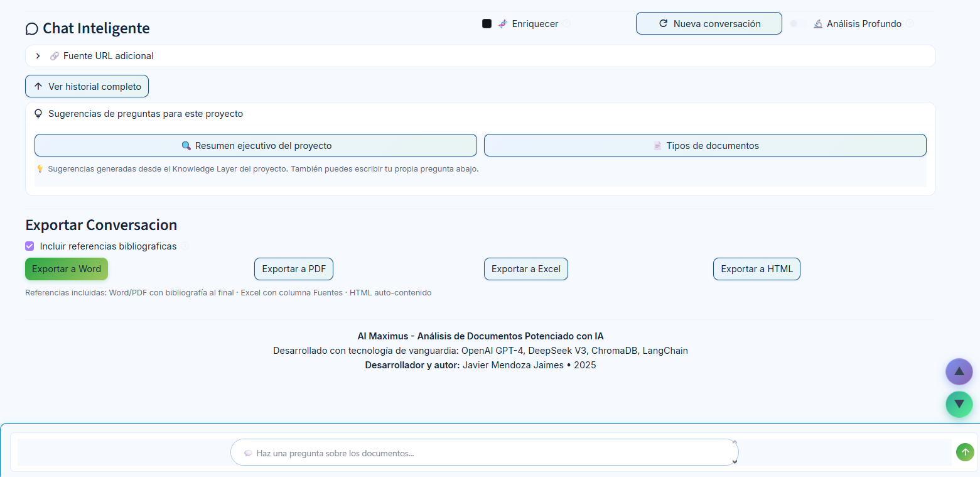The image size is (980, 477).
Task: Send the question with the green arrow
Action: (x=965, y=452)
